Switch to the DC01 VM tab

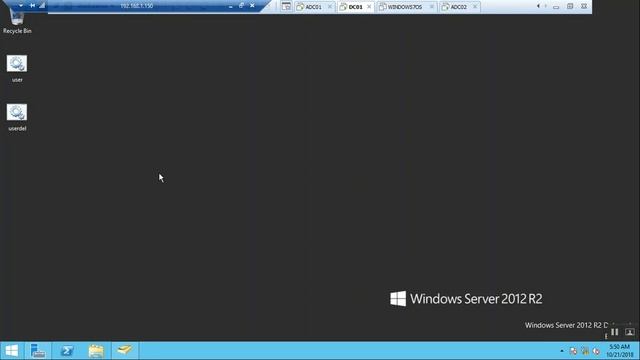356,7
